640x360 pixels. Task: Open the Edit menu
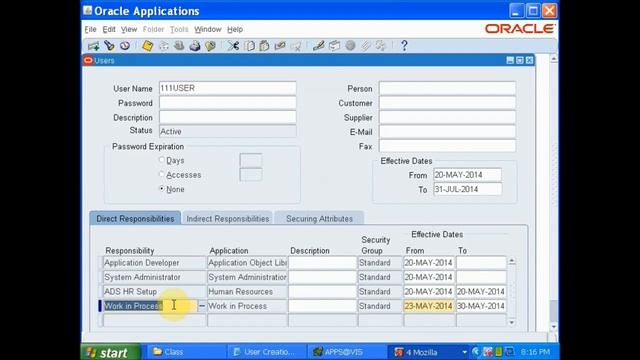tap(109, 29)
